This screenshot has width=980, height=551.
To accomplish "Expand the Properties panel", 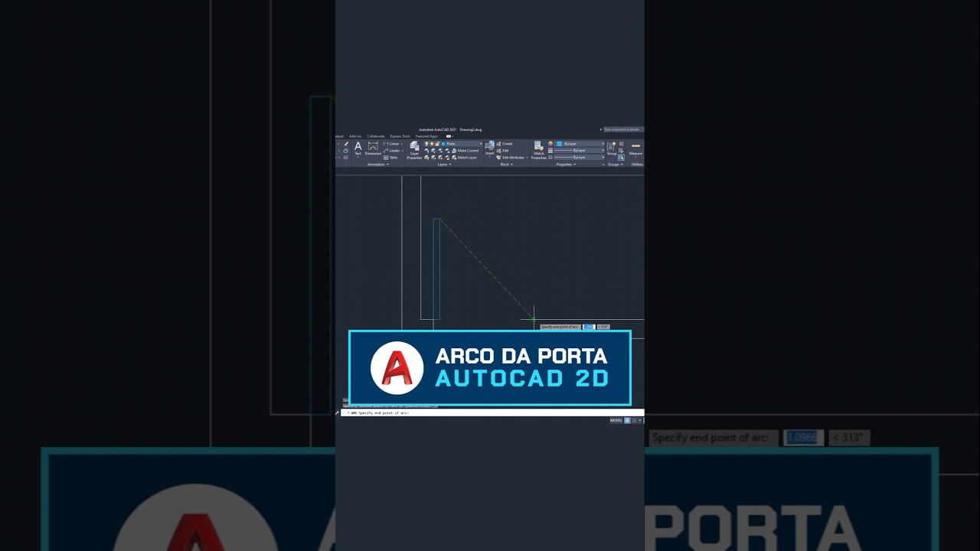I will 566,165.
